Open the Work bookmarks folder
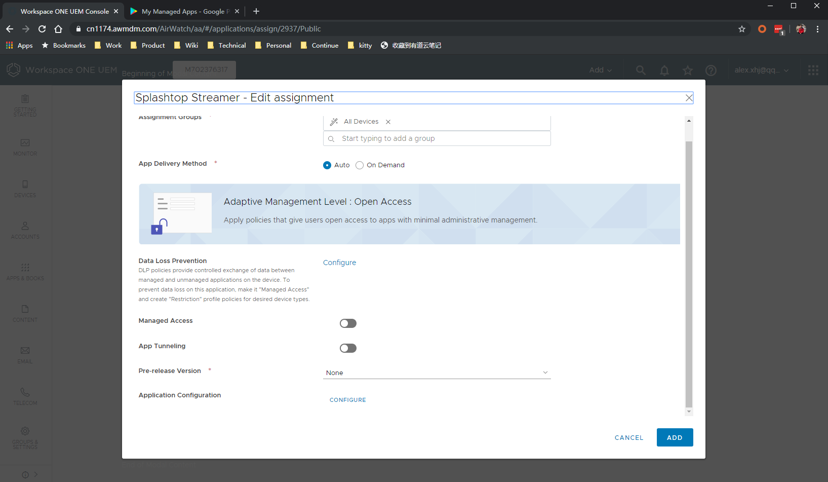 [x=108, y=45]
